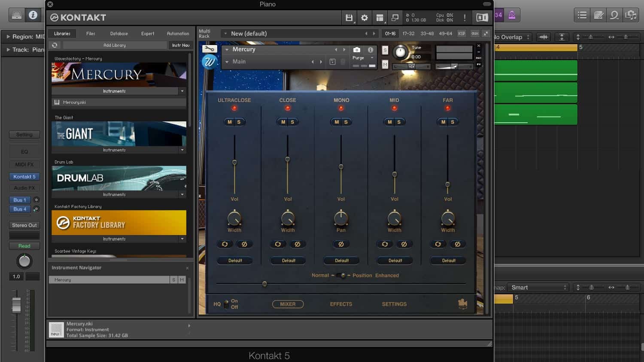The width and height of the screenshot is (644, 362).
Task: Click the exclamation panic button
Action: tap(465, 18)
